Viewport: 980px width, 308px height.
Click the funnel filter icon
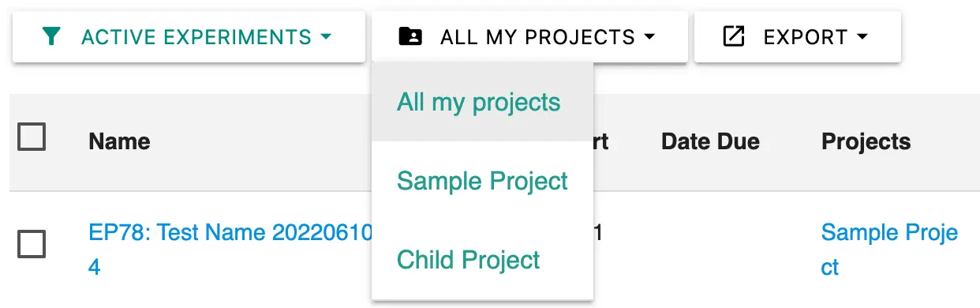tap(51, 36)
